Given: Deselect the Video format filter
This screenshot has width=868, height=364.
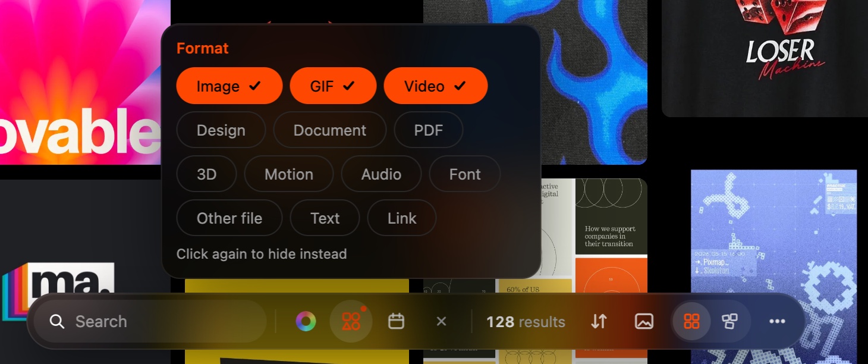Looking at the screenshot, I should click(436, 86).
